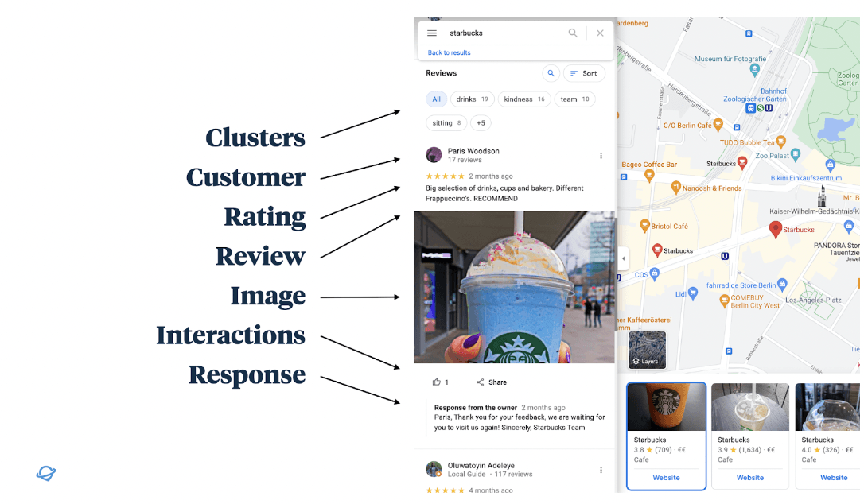Open the map Layers thumbnail
Viewport: 864px width, 504px height.
pos(648,351)
